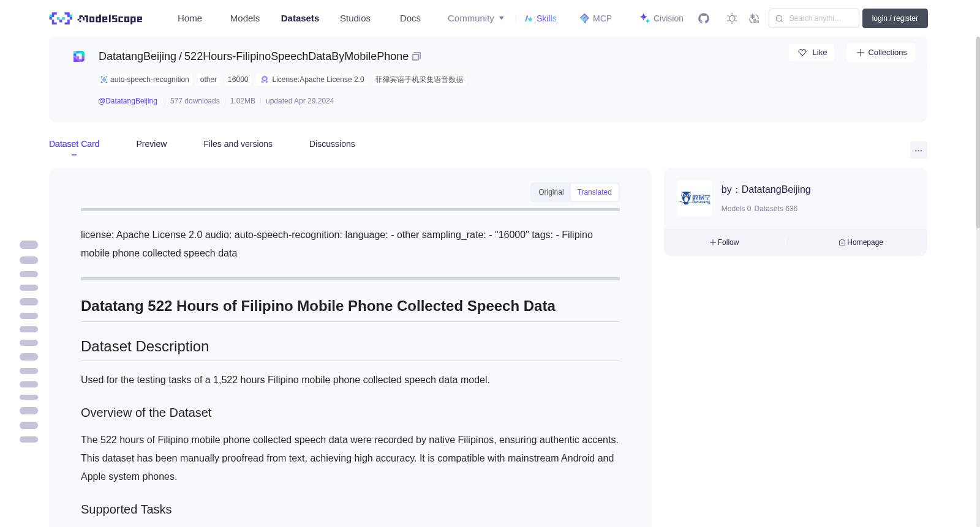The height and width of the screenshot is (527, 980).
Task: Open the Datasets nav item
Action: point(300,18)
